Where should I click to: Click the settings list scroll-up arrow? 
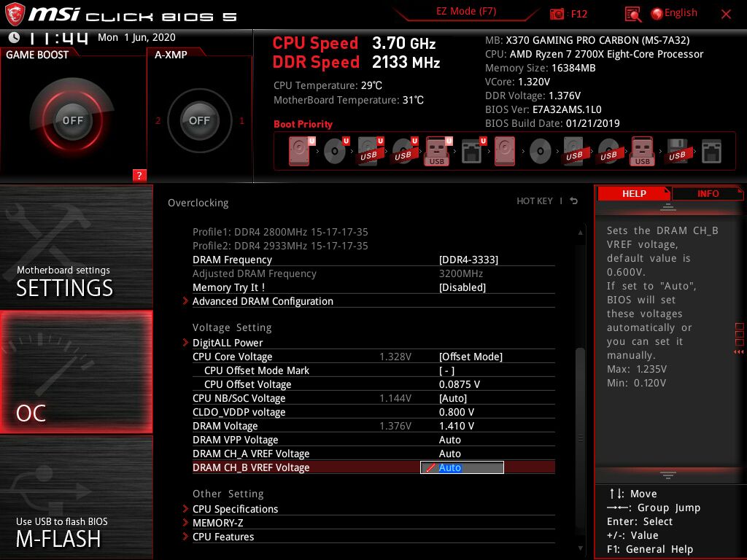580,233
